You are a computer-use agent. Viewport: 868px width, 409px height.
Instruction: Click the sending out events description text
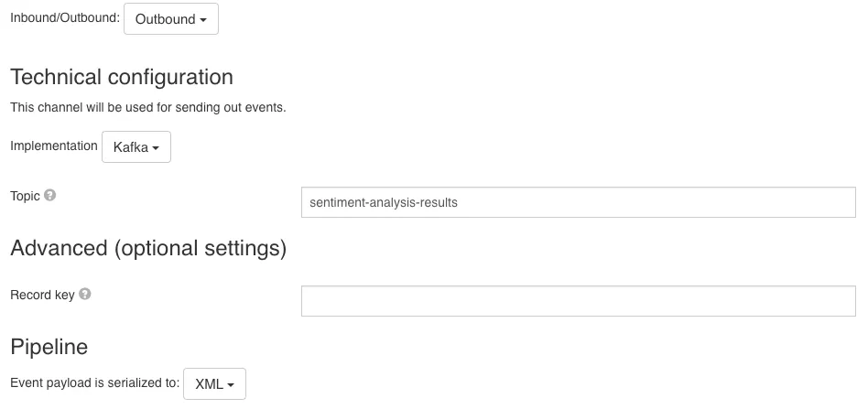click(147, 107)
